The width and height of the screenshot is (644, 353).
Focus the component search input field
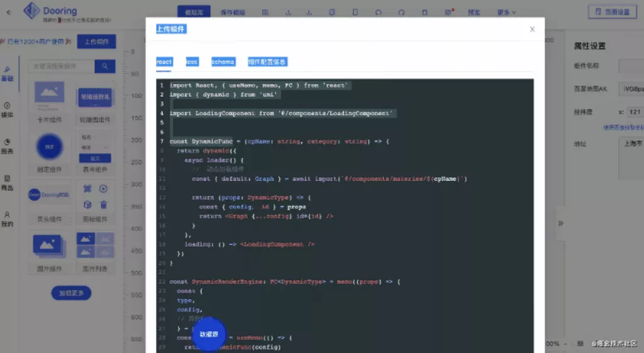[61, 66]
